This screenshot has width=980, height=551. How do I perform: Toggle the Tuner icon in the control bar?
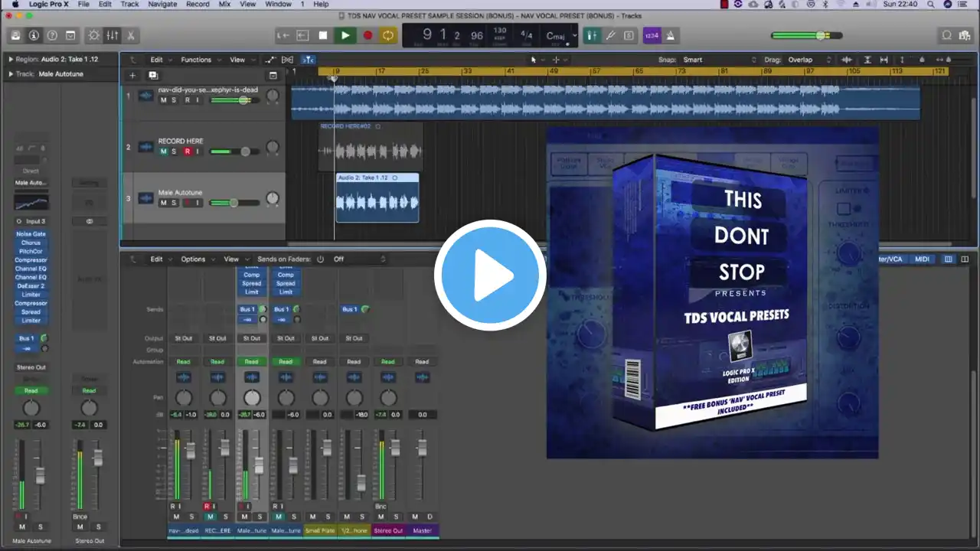click(611, 35)
